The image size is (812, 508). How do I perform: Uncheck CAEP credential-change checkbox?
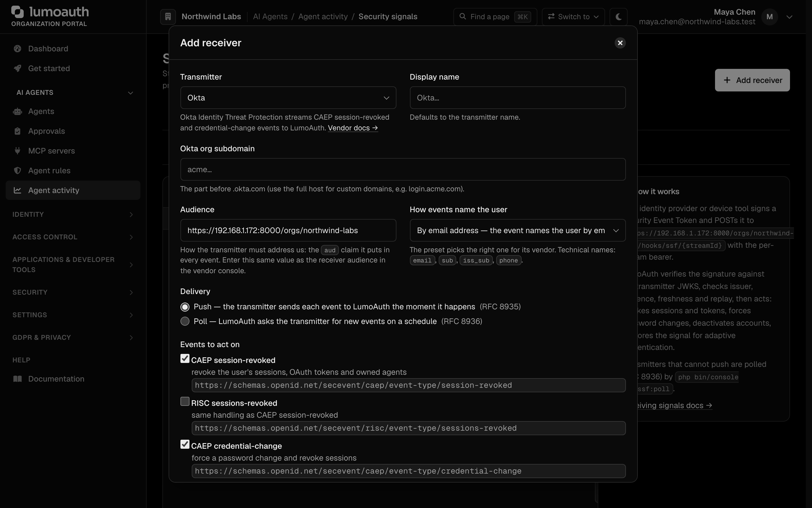(185, 444)
